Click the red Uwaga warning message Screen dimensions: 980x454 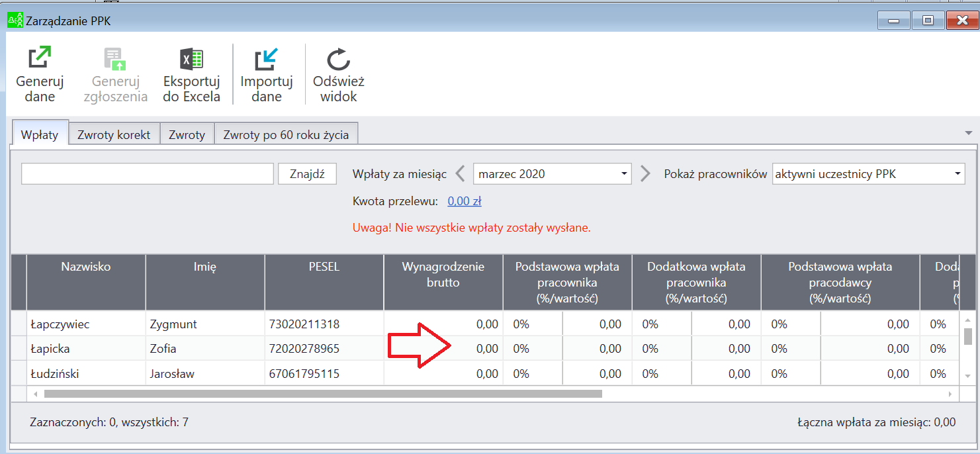[472, 228]
